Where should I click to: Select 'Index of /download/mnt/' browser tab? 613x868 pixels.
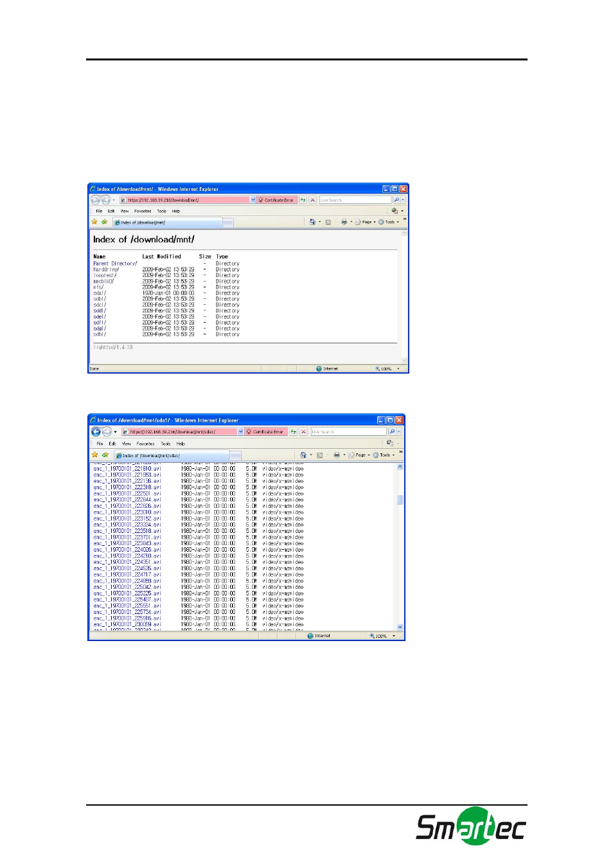tap(168, 222)
